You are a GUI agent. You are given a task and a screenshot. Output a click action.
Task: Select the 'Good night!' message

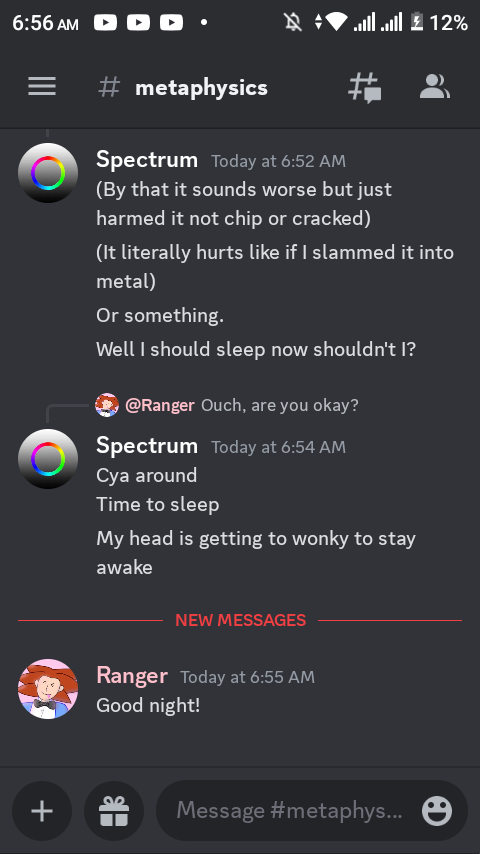click(148, 705)
